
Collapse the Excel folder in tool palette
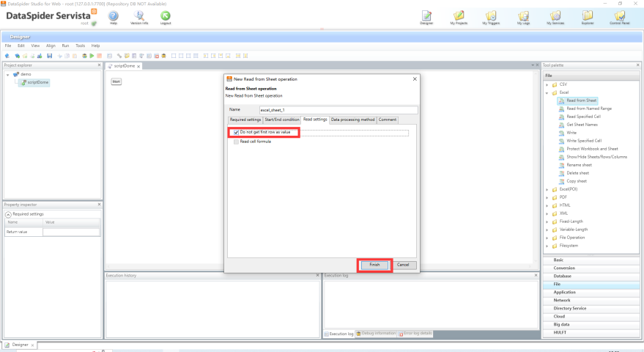click(x=547, y=93)
